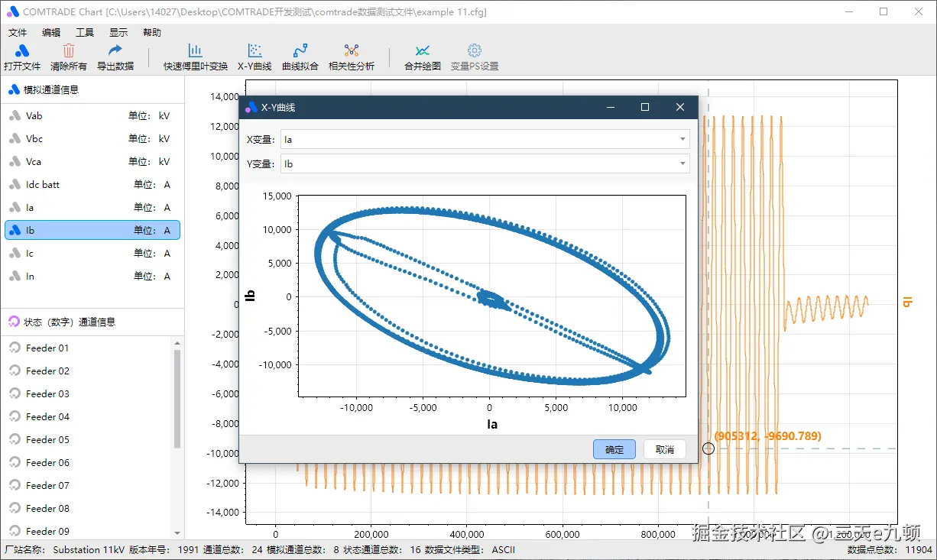Open the X-Y曲线 toolbar tool
Viewport: 937px width, 560px height.
point(255,57)
